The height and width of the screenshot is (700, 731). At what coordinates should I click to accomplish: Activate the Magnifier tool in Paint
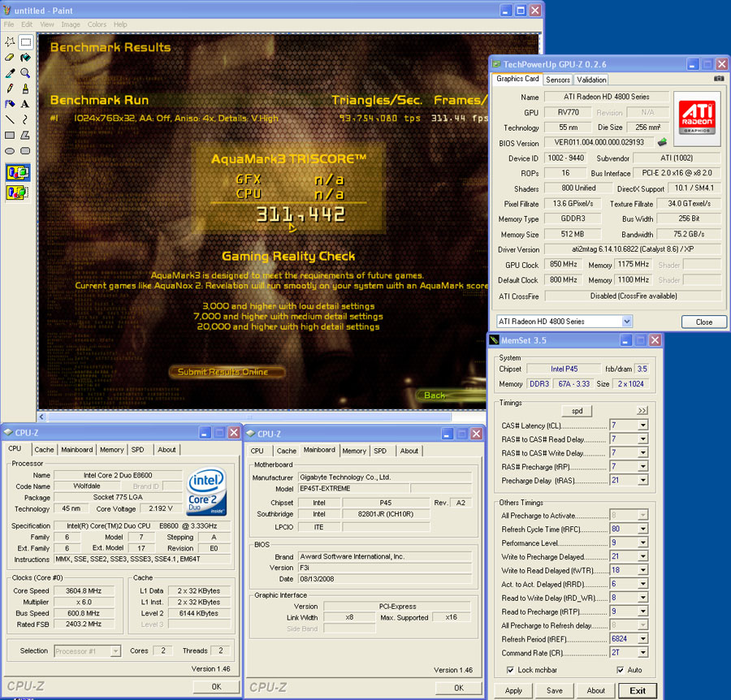[x=26, y=73]
